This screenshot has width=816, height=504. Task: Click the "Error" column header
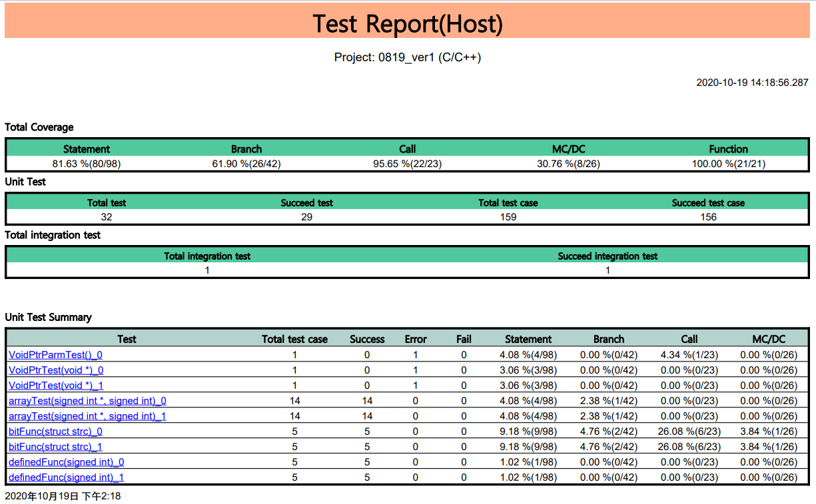click(416, 339)
